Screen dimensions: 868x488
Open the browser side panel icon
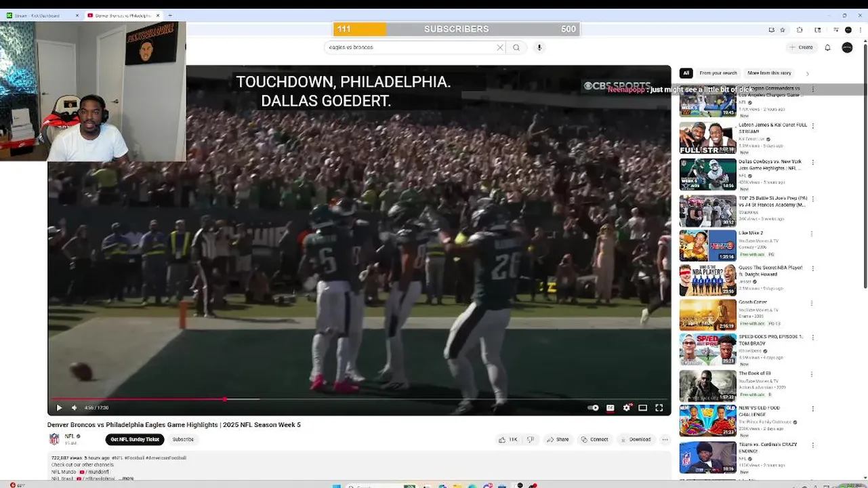(x=818, y=30)
